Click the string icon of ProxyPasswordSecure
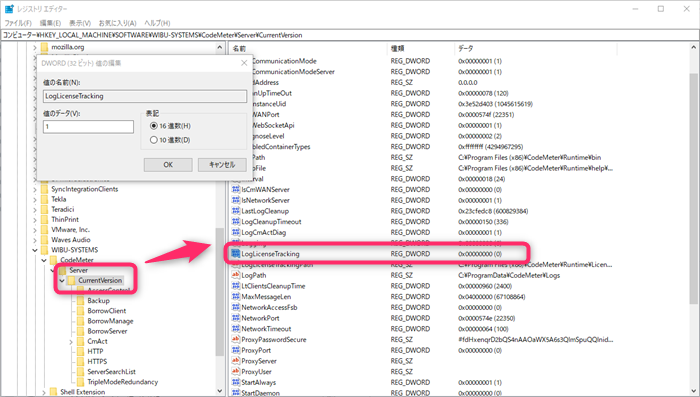 tap(236, 339)
